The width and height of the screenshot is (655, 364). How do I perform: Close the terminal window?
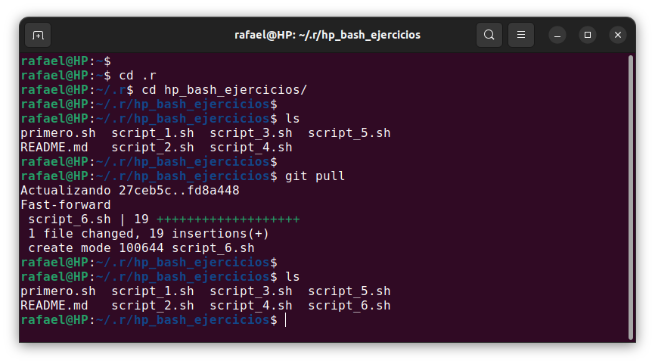tap(618, 35)
